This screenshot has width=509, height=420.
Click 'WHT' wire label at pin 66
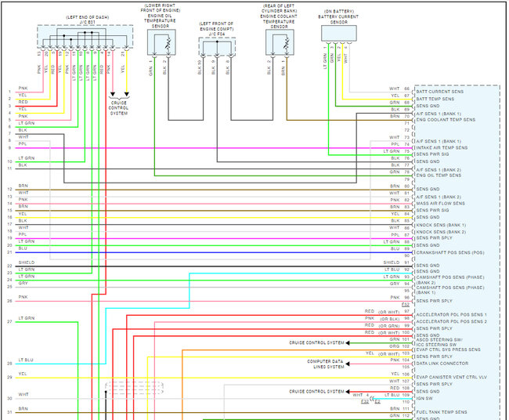click(395, 89)
